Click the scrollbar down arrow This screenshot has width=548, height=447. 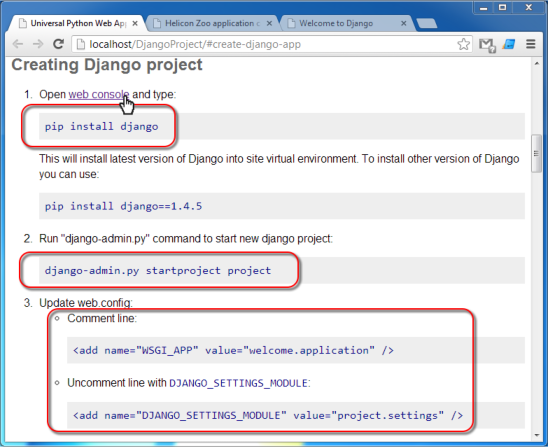(x=536, y=435)
